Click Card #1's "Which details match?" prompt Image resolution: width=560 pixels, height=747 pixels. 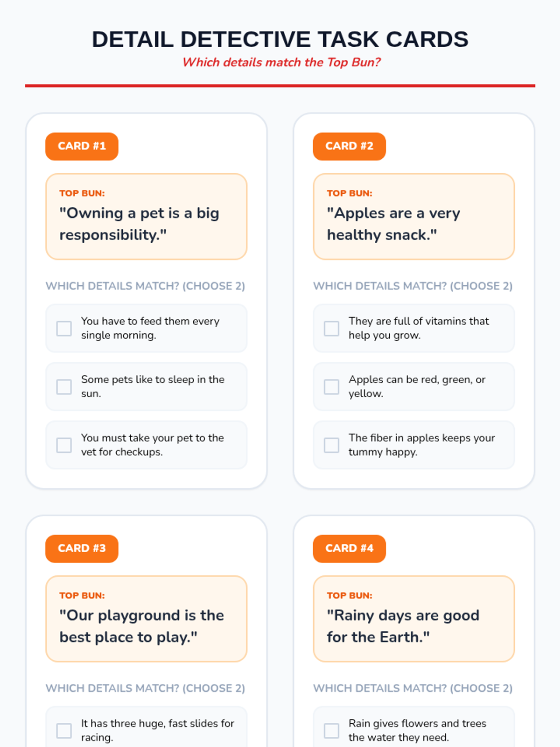click(145, 286)
